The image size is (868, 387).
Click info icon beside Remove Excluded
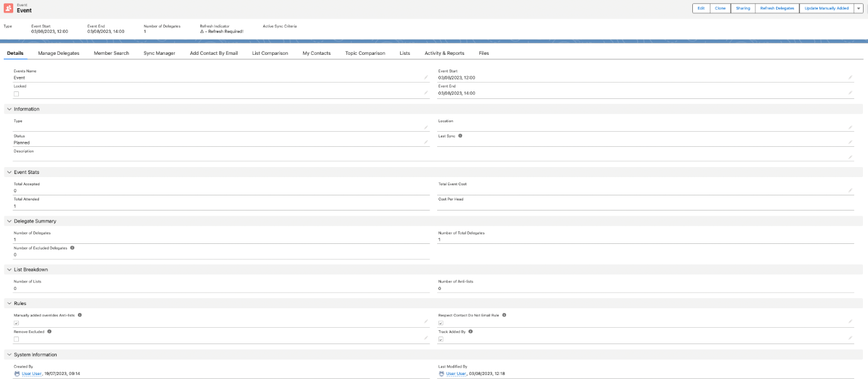click(x=49, y=331)
